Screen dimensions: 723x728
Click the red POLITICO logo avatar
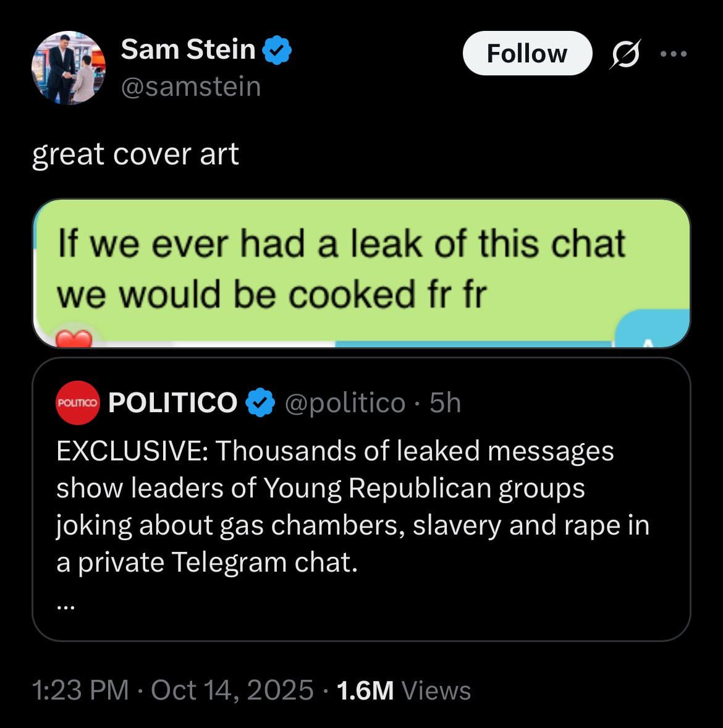coord(77,403)
